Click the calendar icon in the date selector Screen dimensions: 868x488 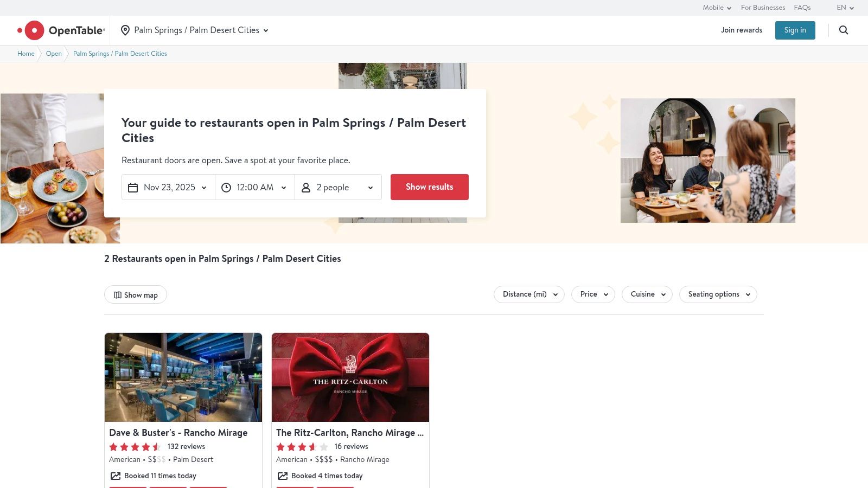(132, 187)
